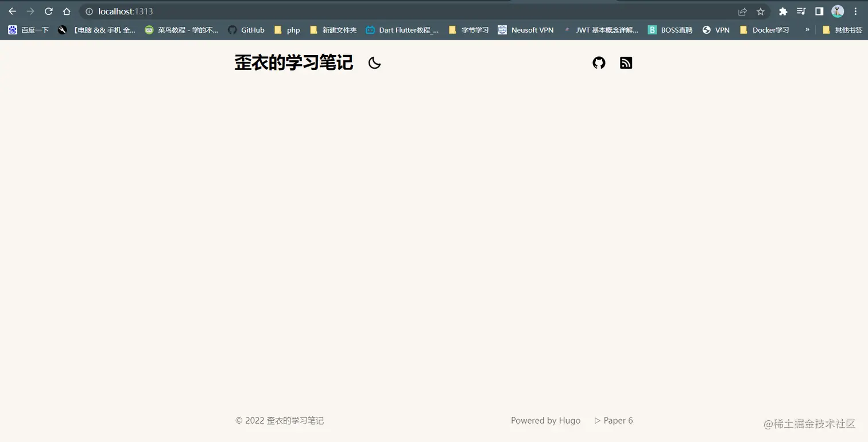Select the forward navigation arrow
The width and height of the screenshot is (868, 442).
(x=30, y=11)
